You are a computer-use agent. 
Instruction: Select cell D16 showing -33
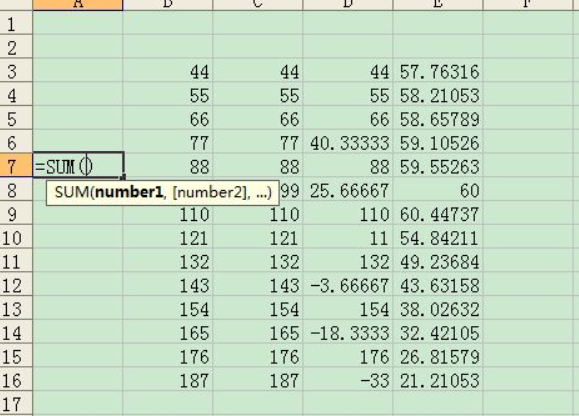(348, 380)
